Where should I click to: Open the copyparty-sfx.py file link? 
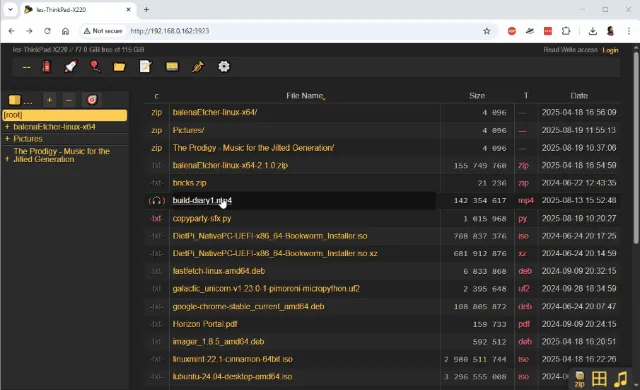pyautogui.click(x=202, y=219)
